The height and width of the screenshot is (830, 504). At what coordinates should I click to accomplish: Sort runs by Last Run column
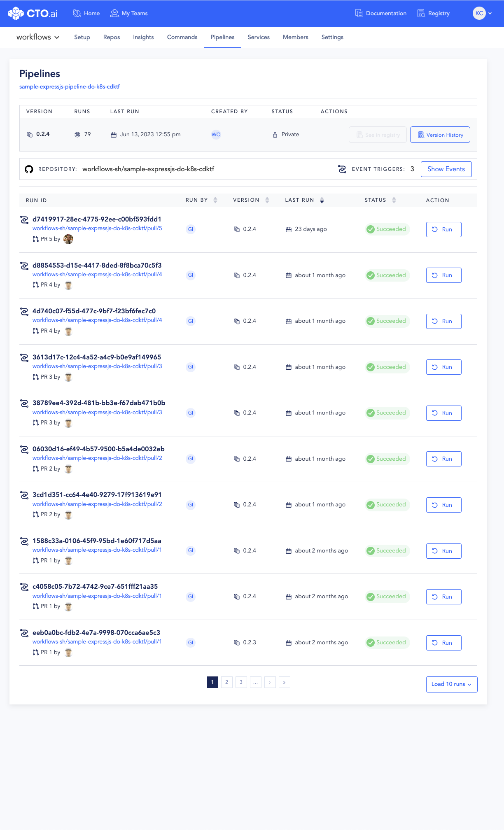pos(322,200)
